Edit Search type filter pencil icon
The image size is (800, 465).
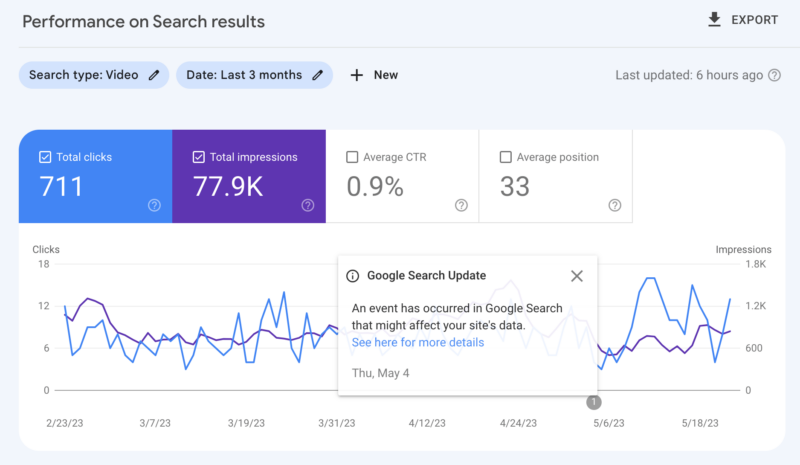pos(154,75)
